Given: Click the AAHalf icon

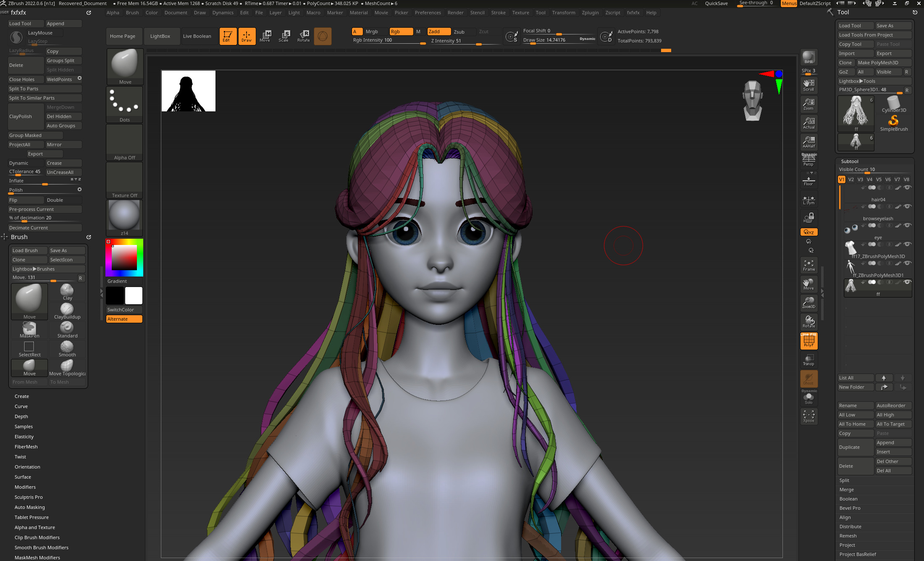Looking at the screenshot, I should pyautogui.click(x=808, y=142).
